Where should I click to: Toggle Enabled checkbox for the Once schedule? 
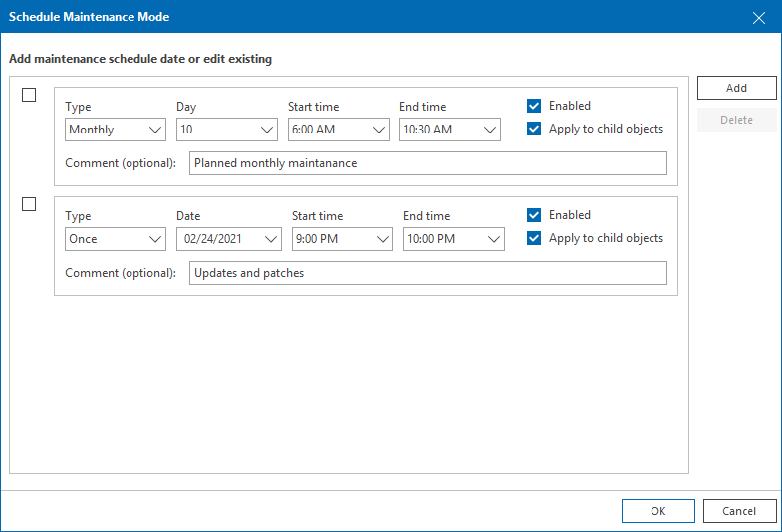pos(535,215)
